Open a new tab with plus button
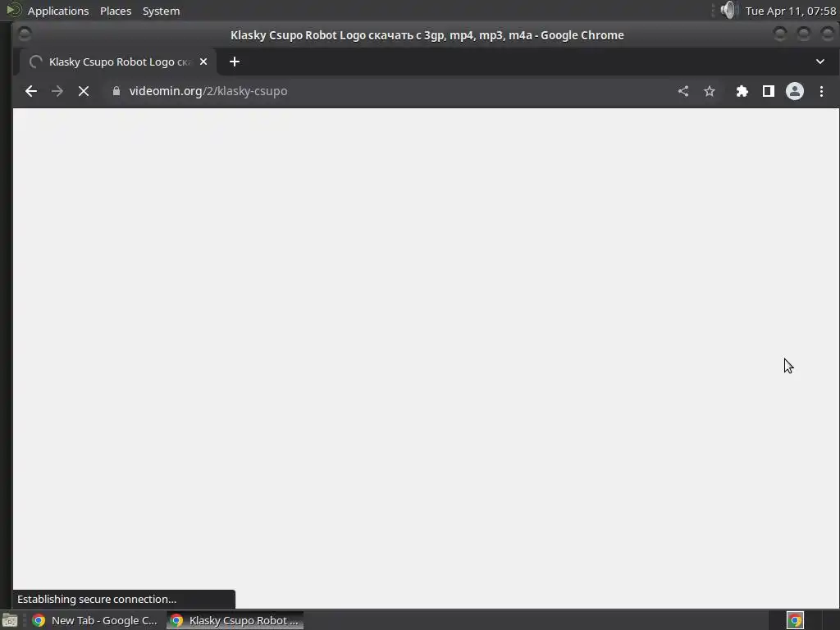 tap(234, 62)
